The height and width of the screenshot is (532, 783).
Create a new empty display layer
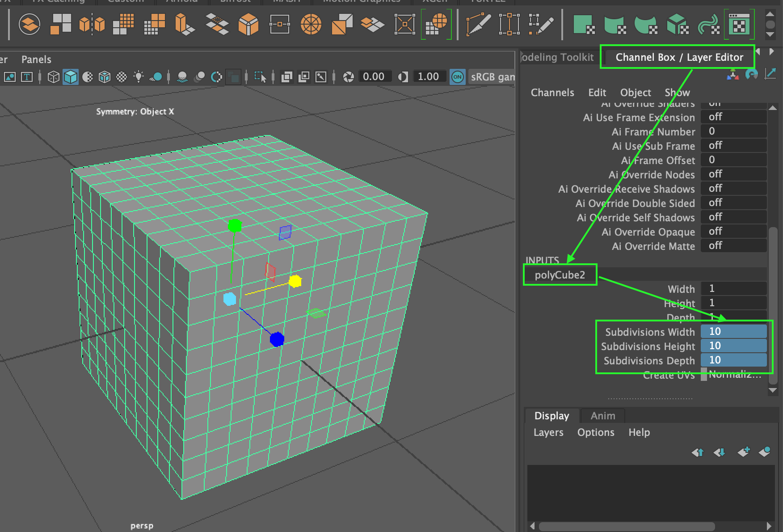click(744, 452)
